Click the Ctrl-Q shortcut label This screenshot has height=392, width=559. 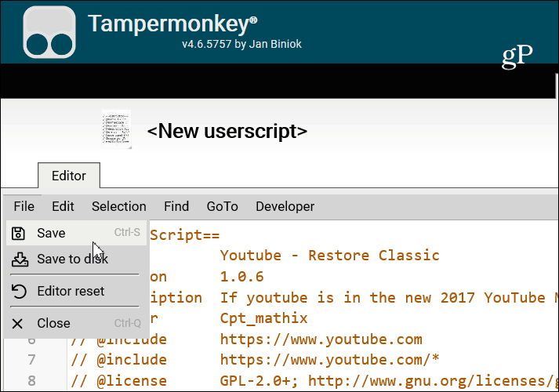point(127,323)
